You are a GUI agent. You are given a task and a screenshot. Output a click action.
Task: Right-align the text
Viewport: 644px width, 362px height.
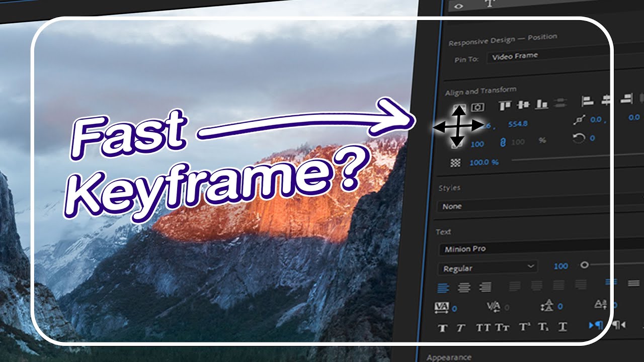click(485, 287)
